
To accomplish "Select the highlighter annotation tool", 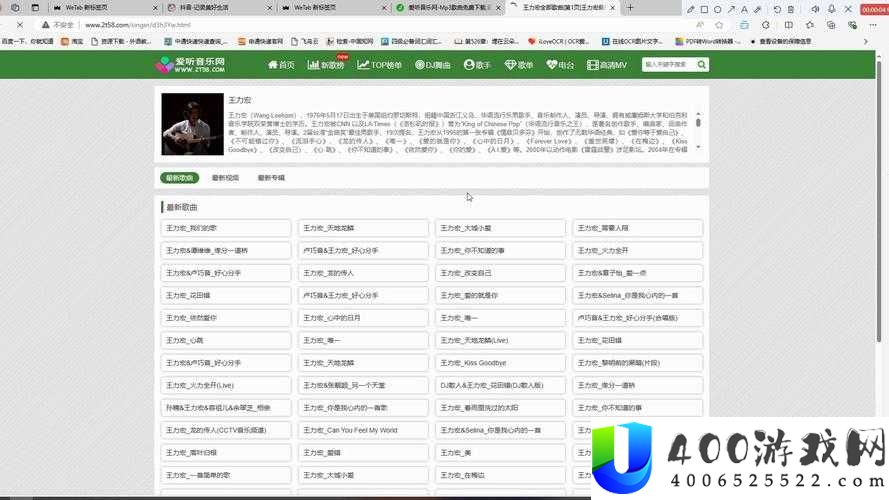I will [757, 9].
